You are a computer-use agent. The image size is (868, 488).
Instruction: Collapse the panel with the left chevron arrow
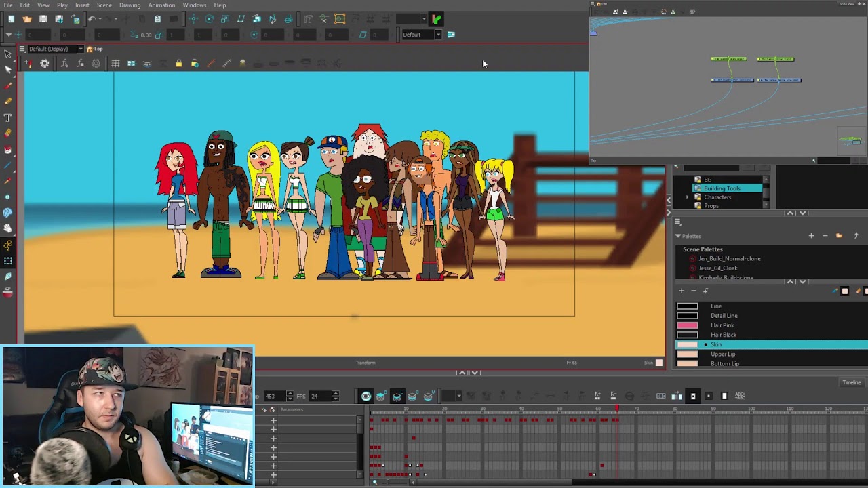coord(669,199)
